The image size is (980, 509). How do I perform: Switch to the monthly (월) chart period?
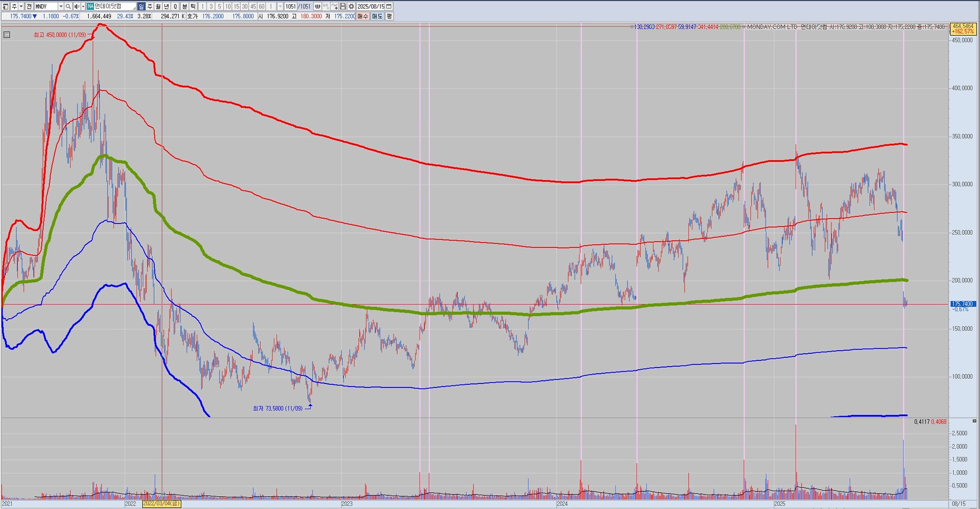pos(158,6)
